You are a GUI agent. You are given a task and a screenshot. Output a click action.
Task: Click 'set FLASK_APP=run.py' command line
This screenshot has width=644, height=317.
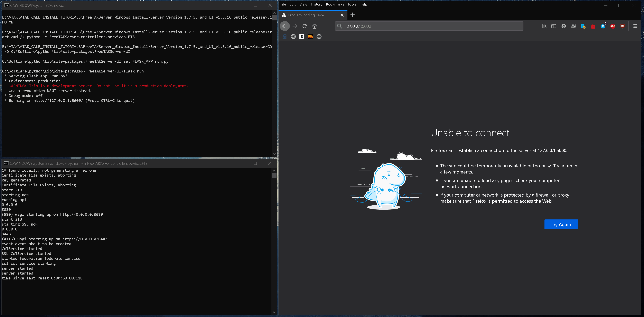click(146, 61)
